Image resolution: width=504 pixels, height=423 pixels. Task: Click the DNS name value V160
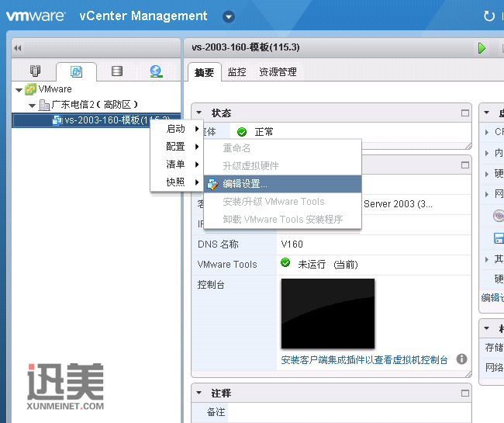[292, 244]
